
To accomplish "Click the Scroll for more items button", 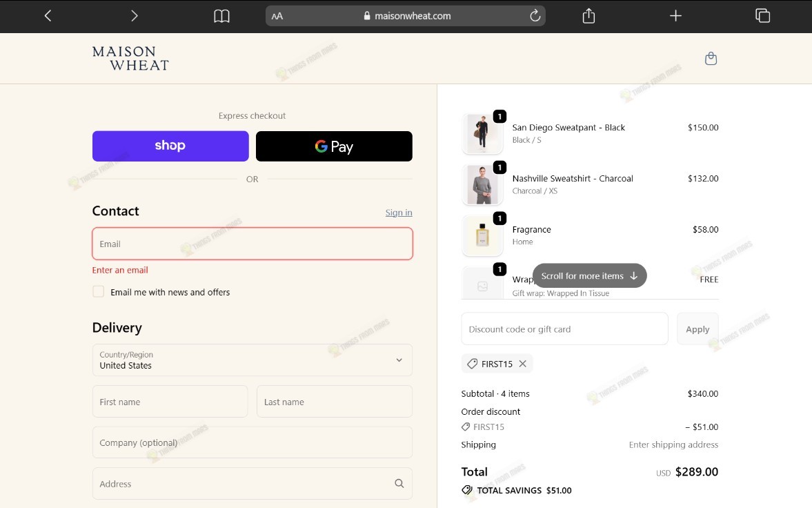I will pos(589,276).
